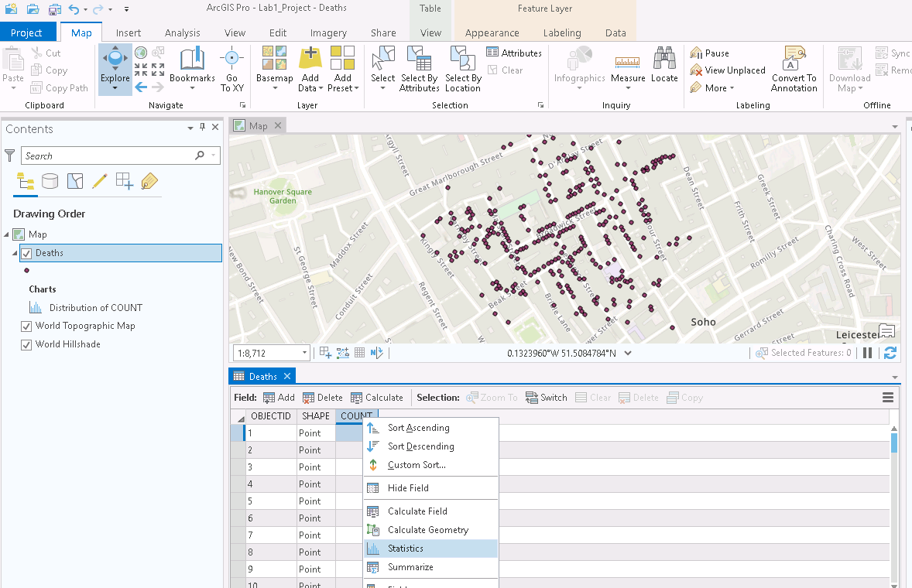Open the Measure tool
This screenshot has width=912, height=588.
627,68
